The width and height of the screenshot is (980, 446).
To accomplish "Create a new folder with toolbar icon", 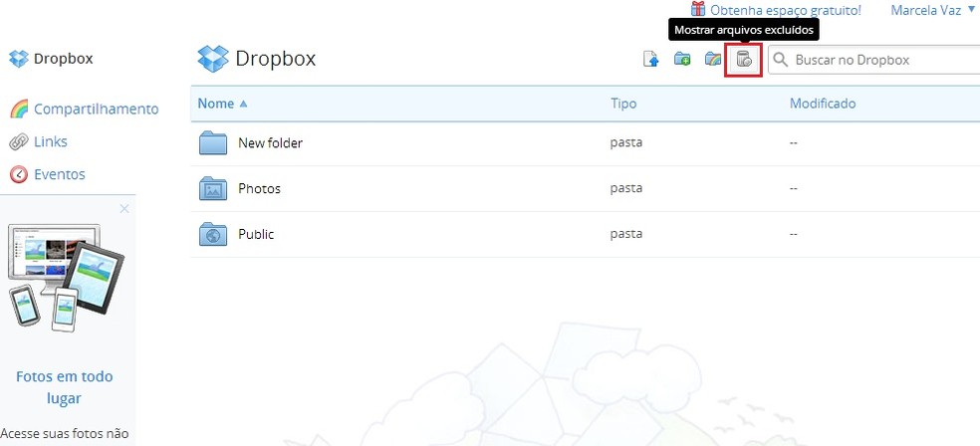I will (682, 60).
